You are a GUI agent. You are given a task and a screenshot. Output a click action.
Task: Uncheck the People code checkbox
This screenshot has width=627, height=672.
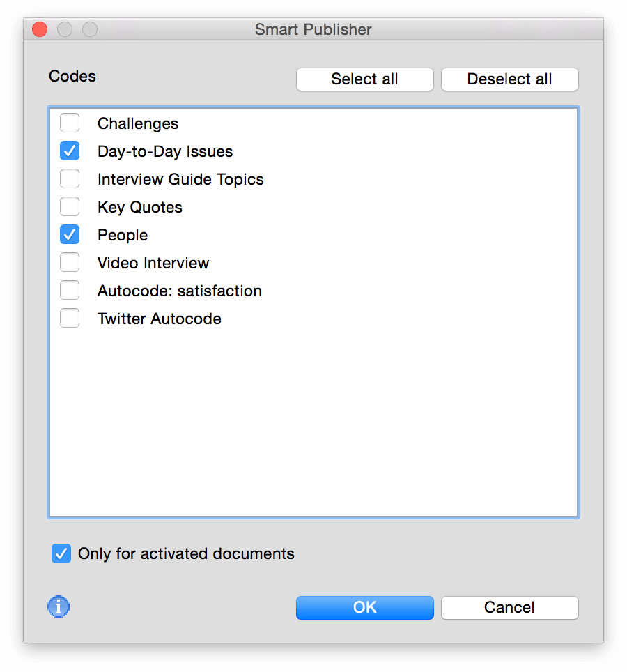pyautogui.click(x=70, y=234)
